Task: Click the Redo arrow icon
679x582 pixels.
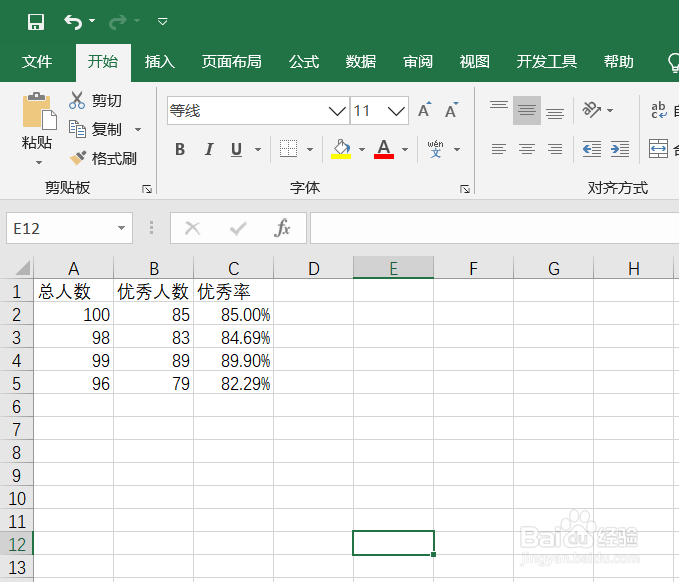Action: [x=117, y=22]
